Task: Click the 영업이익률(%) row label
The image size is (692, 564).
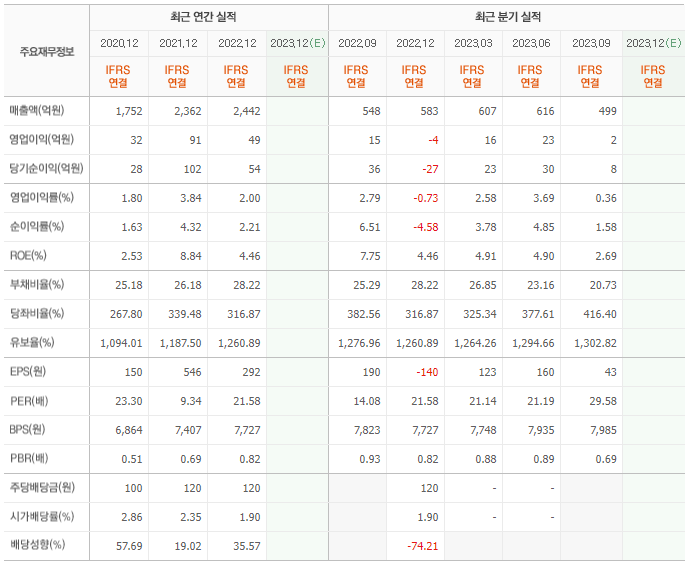Action: coord(42,197)
